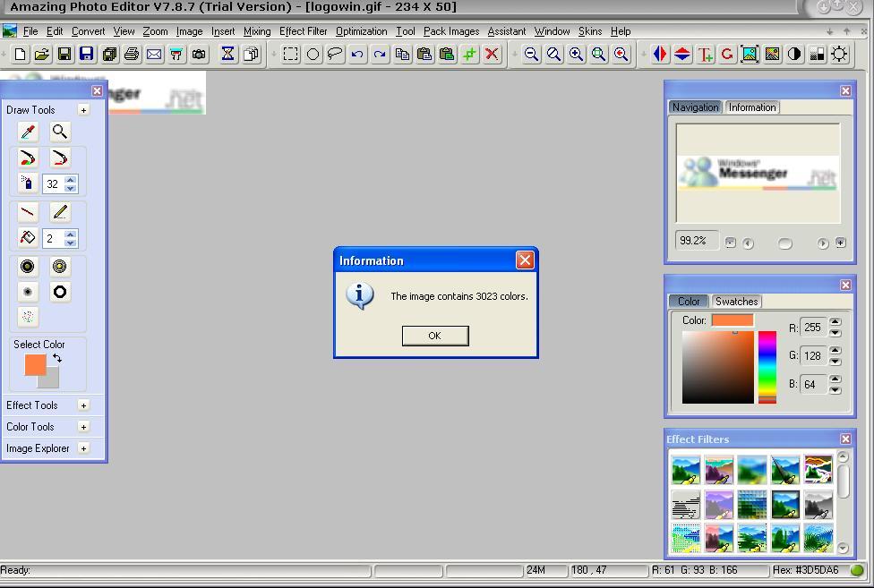874x588 pixels.
Task: Open the Pack Images menu
Action: (451, 31)
